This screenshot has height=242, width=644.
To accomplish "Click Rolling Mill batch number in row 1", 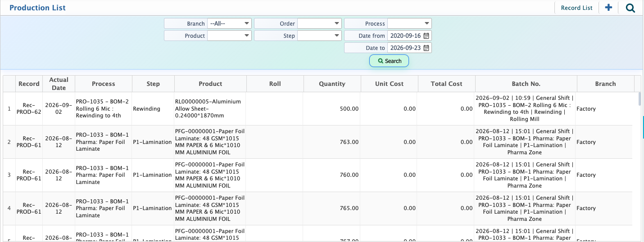I will tap(525, 109).
